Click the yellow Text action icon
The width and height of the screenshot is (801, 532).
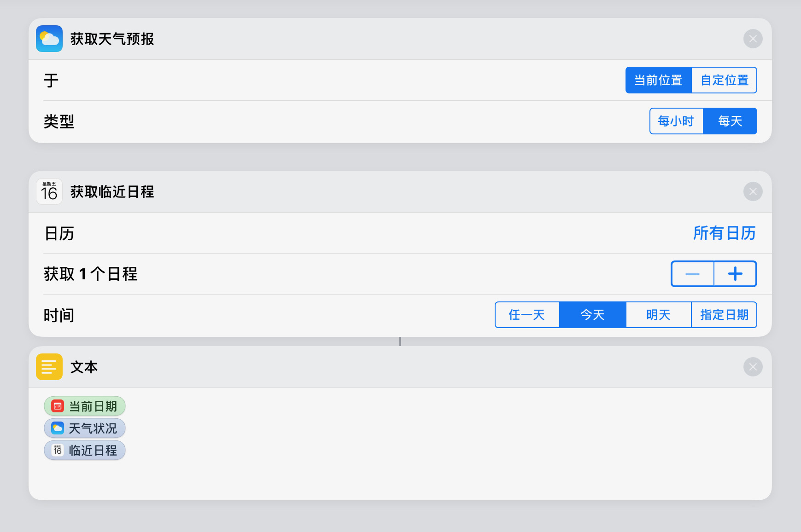[x=49, y=367]
